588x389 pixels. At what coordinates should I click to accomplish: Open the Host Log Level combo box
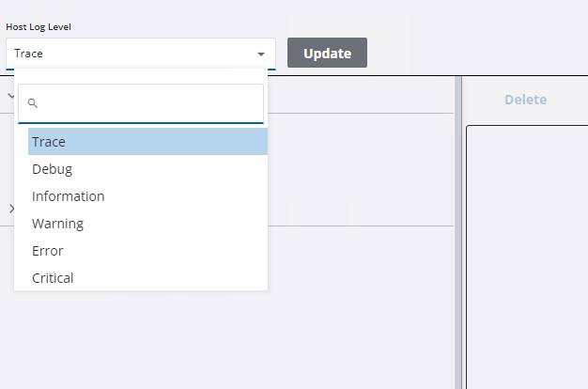click(x=140, y=54)
